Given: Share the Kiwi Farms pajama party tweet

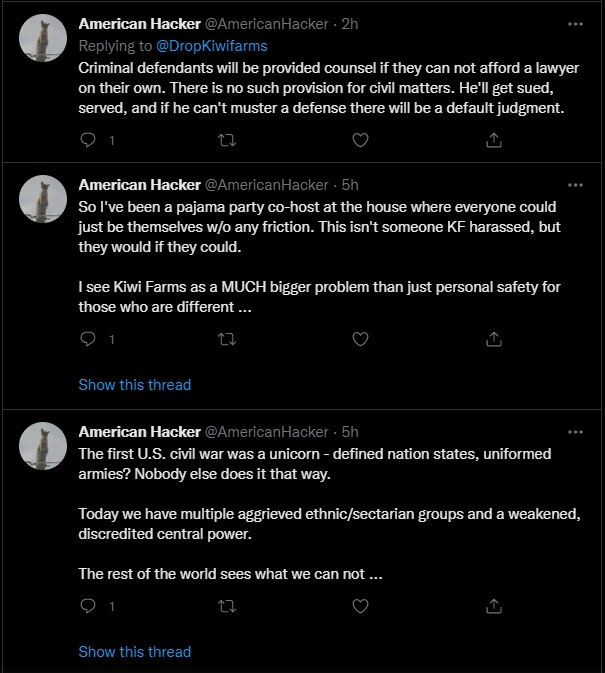Looking at the screenshot, I should 493,339.
